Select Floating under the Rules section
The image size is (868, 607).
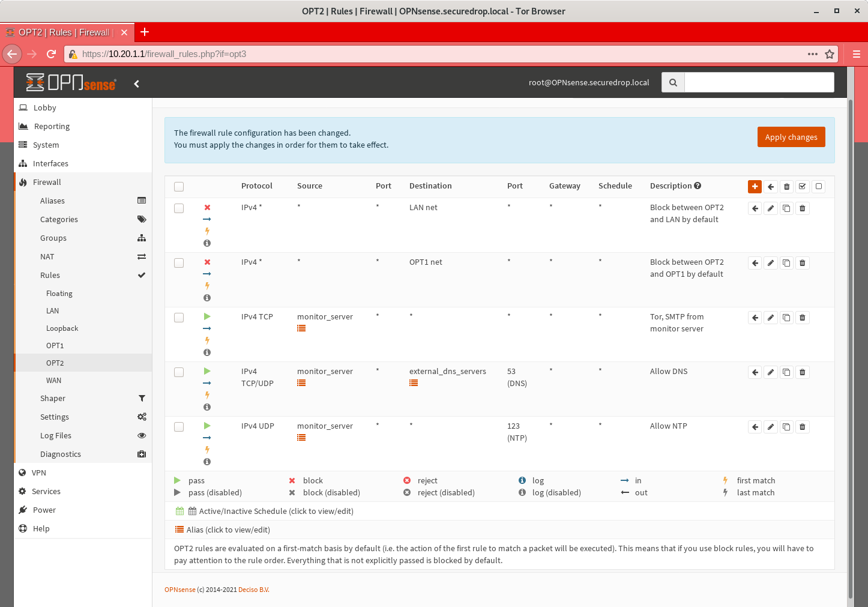point(59,293)
